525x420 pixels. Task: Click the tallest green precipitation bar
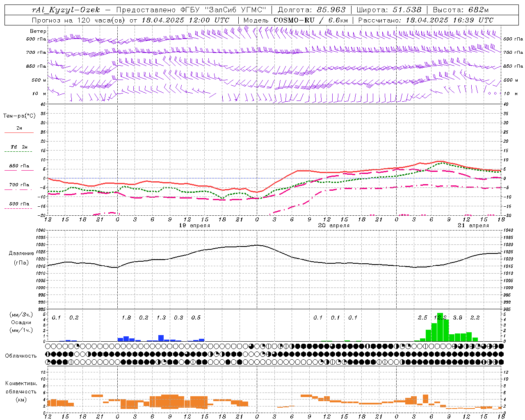[x=440, y=327]
